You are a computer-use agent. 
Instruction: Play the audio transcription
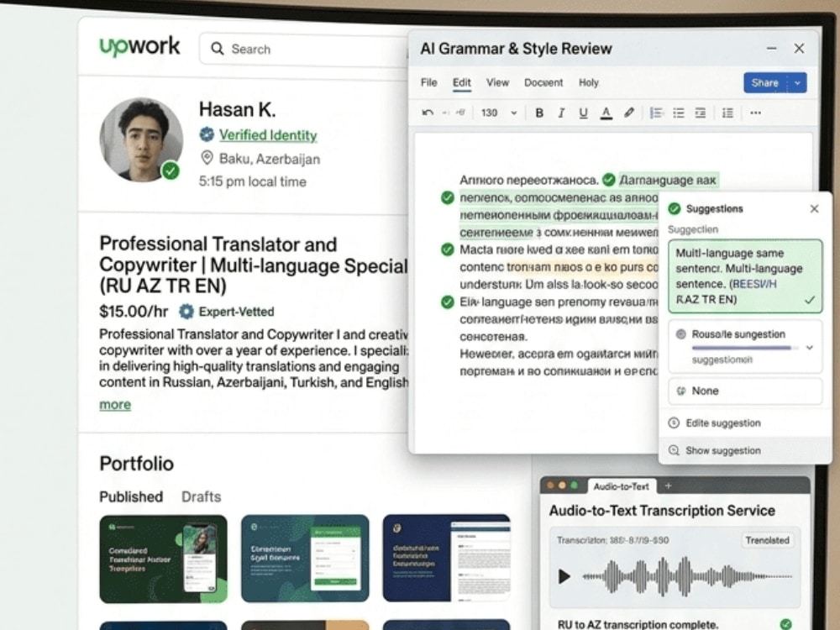click(x=564, y=576)
